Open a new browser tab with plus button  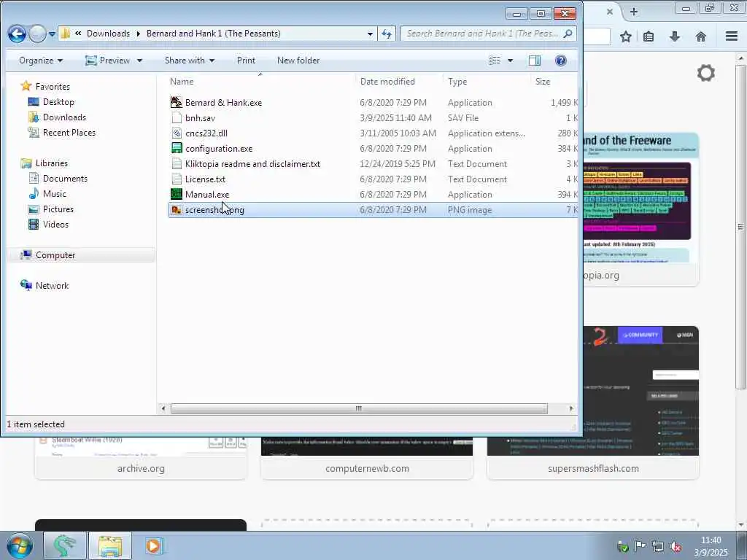tap(634, 12)
